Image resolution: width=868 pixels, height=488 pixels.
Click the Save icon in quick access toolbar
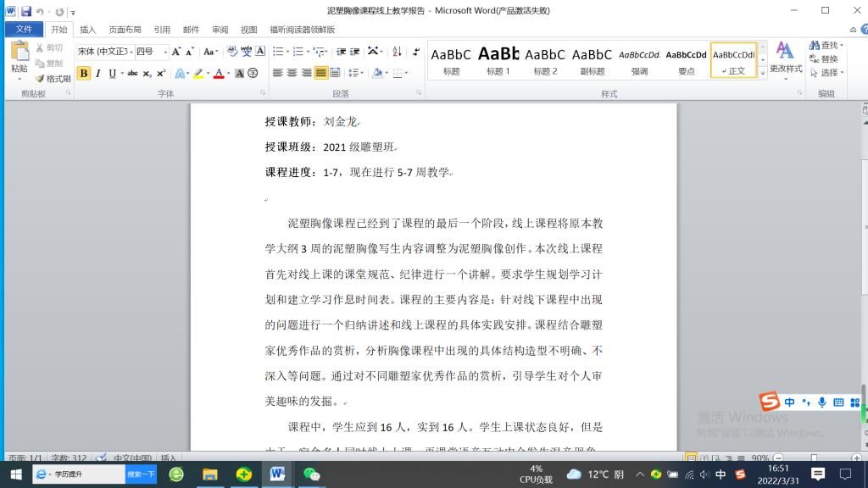coord(25,11)
